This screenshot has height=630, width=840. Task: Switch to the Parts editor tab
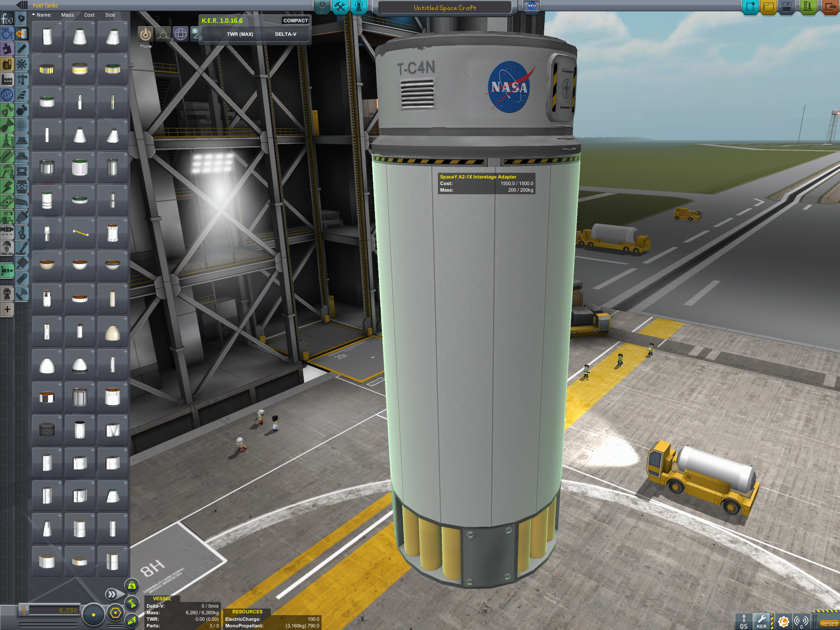coord(322,7)
